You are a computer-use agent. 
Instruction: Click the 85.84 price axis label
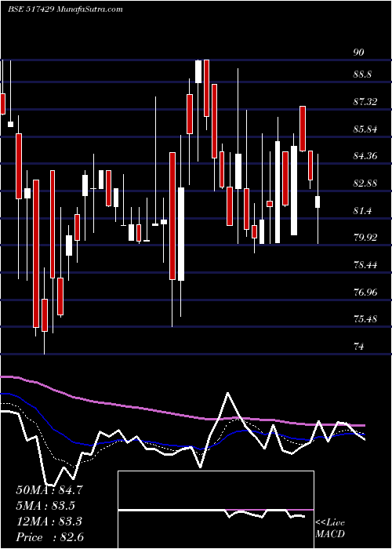pos(365,129)
